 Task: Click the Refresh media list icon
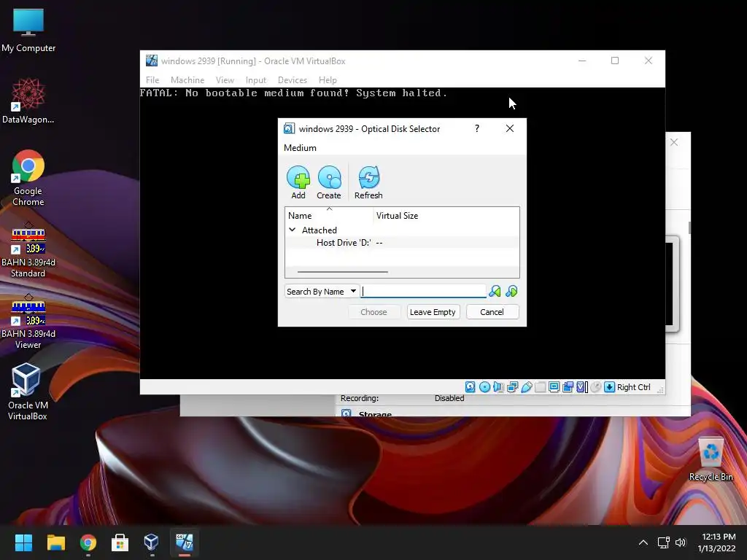pyautogui.click(x=368, y=182)
